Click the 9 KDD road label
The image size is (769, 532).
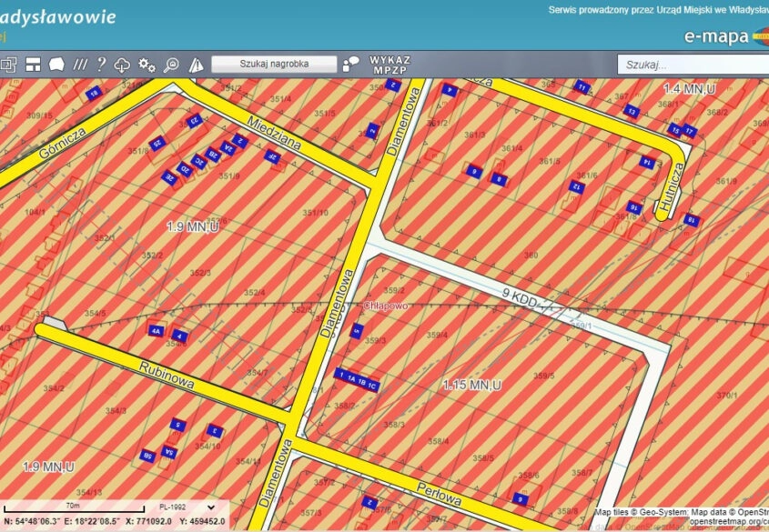point(521,296)
